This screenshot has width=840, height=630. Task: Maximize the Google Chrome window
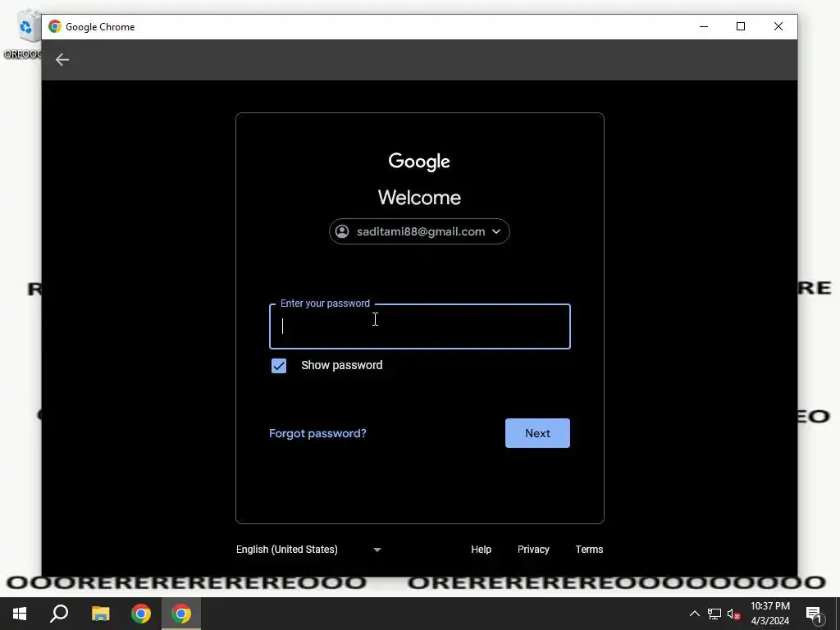point(741,26)
